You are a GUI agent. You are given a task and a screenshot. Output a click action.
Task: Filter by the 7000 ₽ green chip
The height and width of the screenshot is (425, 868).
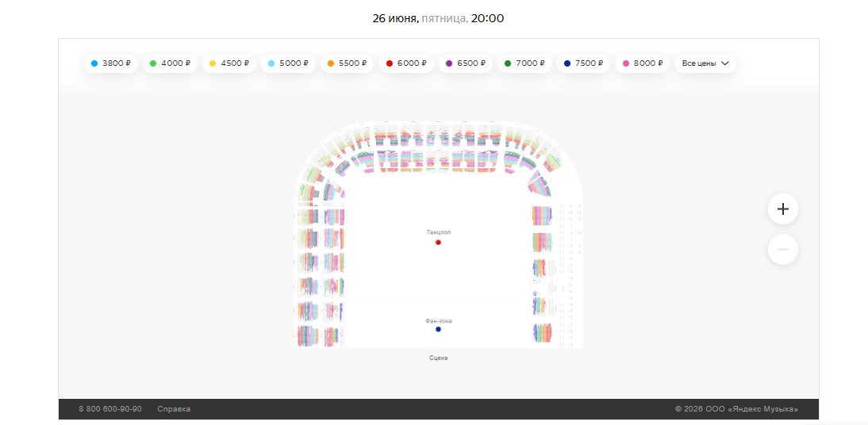[x=524, y=63]
